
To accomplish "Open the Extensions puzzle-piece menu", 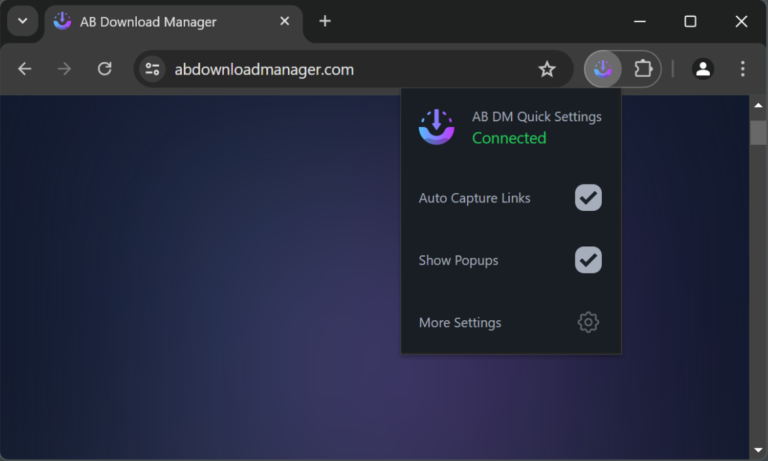I will pyautogui.click(x=643, y=69).
